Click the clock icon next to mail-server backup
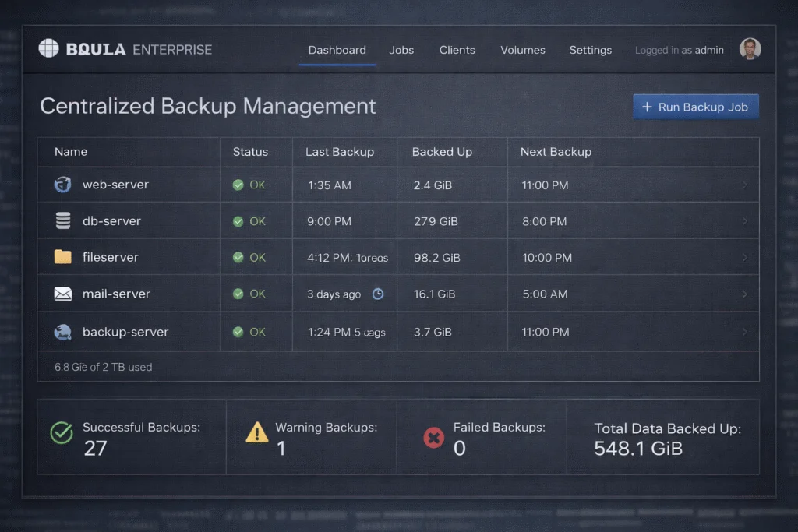798x532 pixels. coord(376,294)
